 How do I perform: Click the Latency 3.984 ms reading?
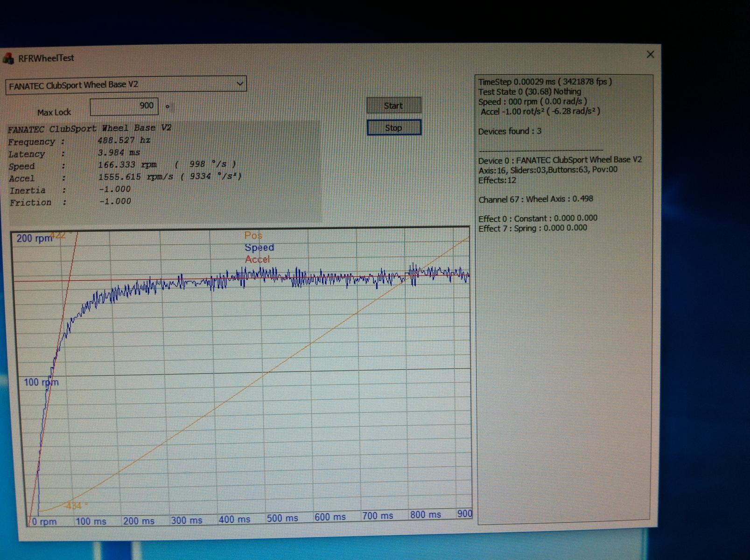pyautogui.click(x=119, y=153)
